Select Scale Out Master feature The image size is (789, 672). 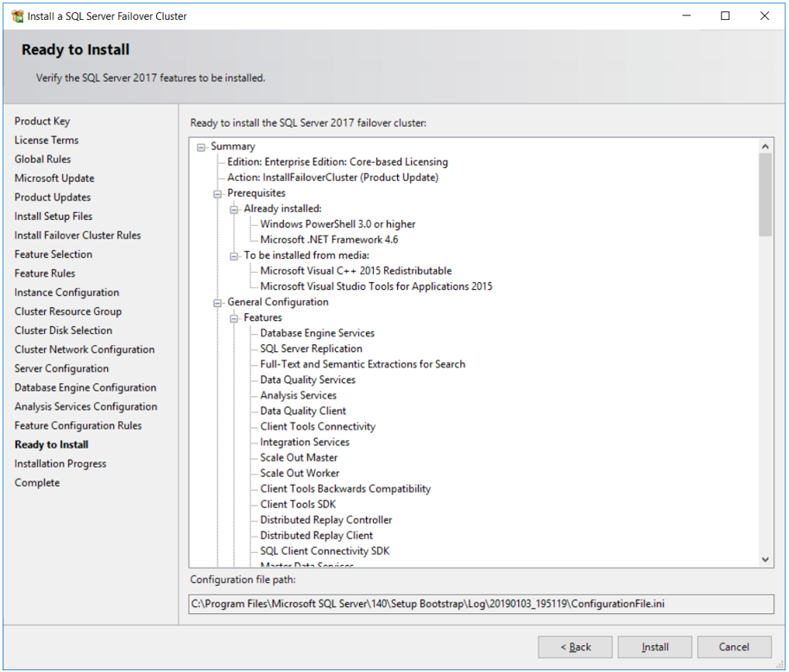tap(299, 458)
